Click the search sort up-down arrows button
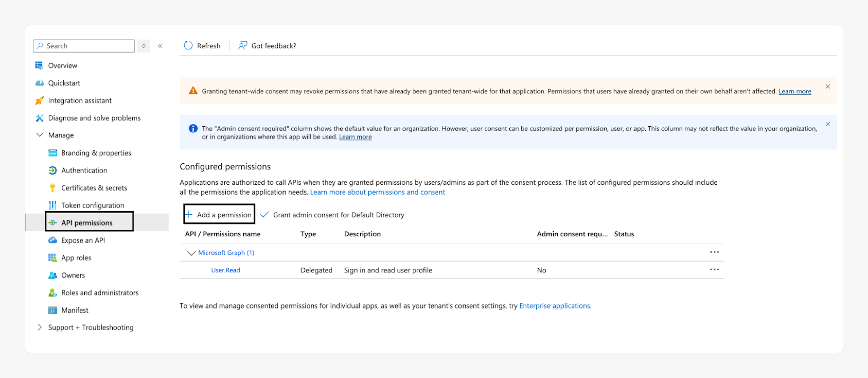 [x=144, y=46]
